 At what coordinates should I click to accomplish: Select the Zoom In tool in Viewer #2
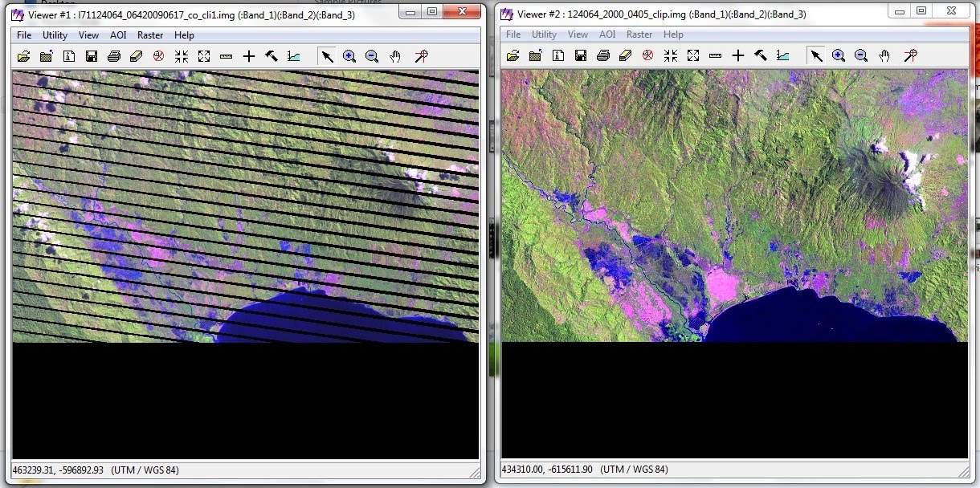click(x=839, y=55)
